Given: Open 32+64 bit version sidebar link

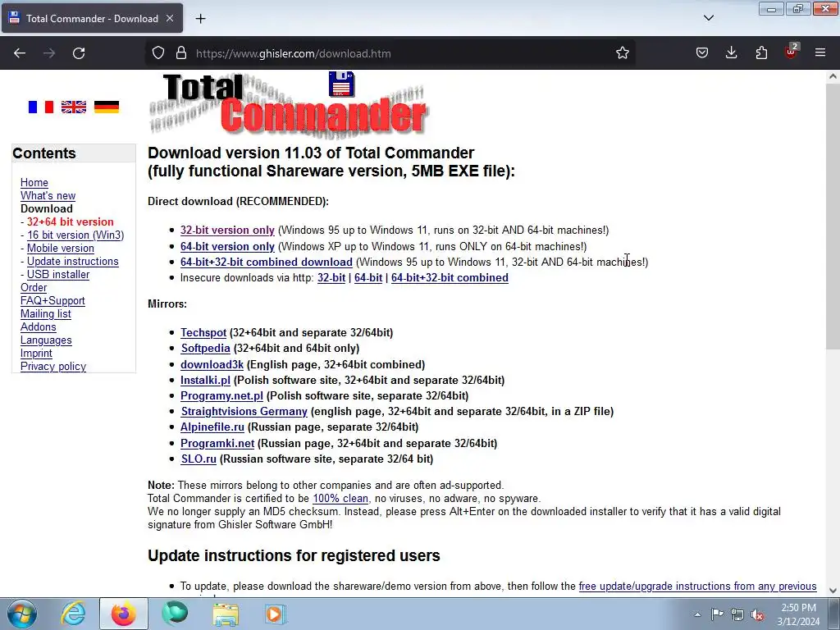Looking at the screenshot, I should 71,221.
